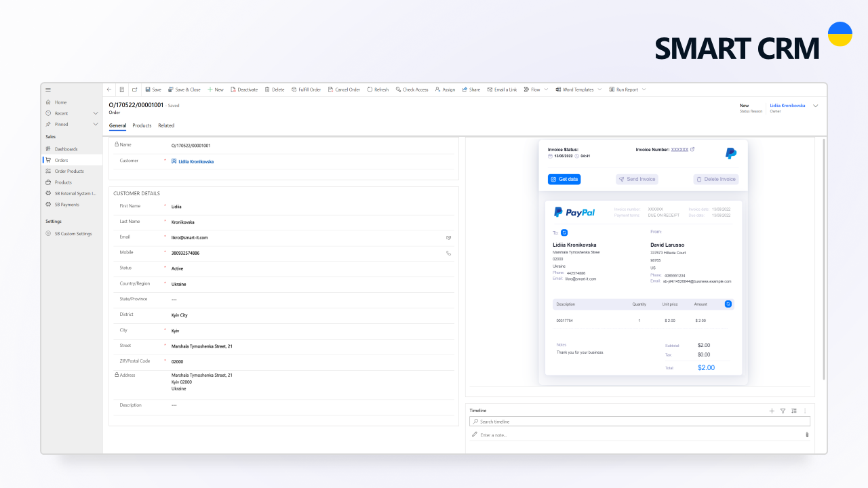The width and height of the screenshot is (868, 488).
Task: Click the Send Invoice button
Action: (x=636, y=179)
